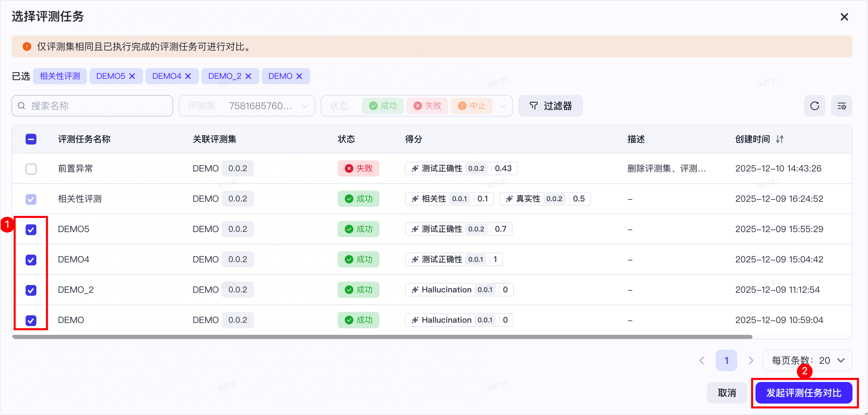Toggle the 相关性评测 row checkbox
Viewport: 868px width, 415px height.
click(31, 199)
